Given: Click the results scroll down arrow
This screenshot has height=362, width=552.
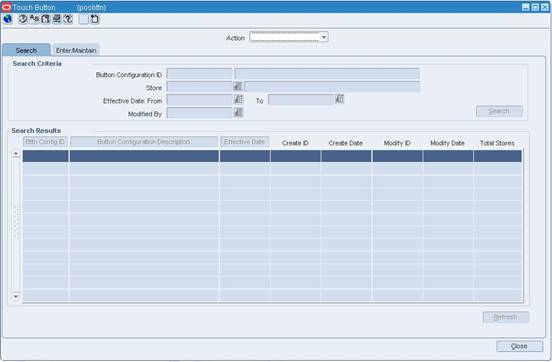Looking at the screenshot, I should click(x=15, y=297).
